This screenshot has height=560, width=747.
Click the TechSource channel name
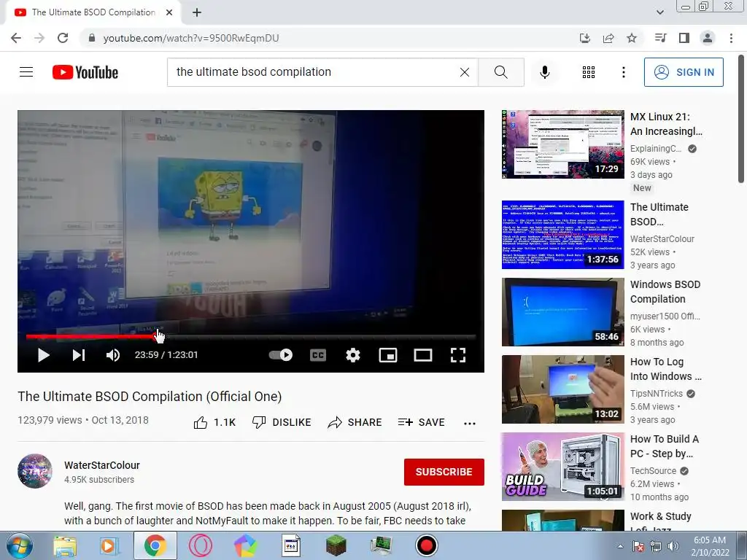point(653,470)
